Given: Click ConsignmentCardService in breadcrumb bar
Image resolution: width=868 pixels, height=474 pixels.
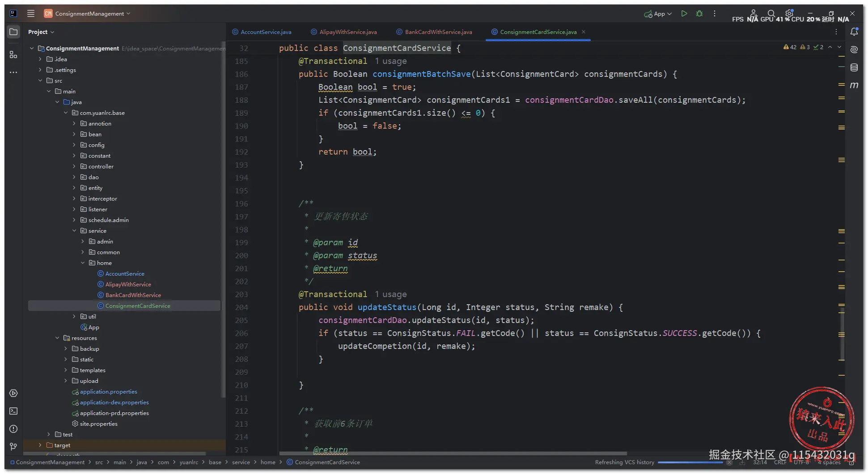Looking at the screenshot, I should [x=323, y=462].
